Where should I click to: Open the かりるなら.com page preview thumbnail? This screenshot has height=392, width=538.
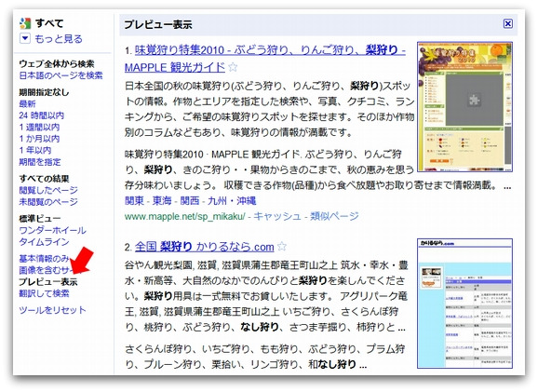click(x=464, y=304)
